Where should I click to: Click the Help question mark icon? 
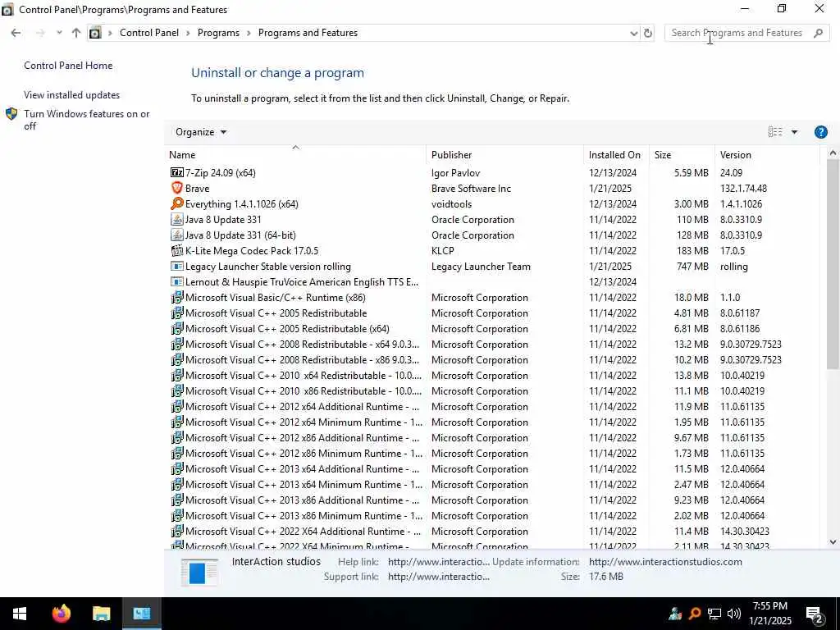tap(820, 132)
